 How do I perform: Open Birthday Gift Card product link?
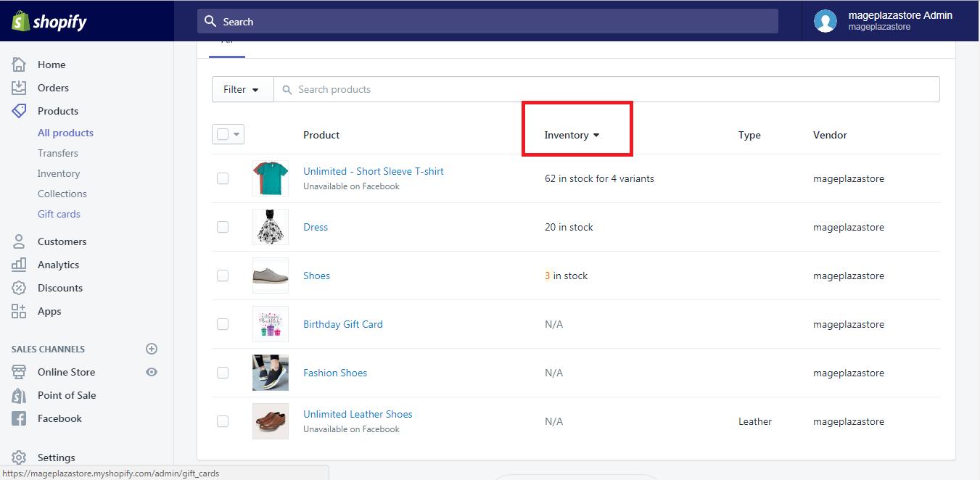tap(343, 324)
